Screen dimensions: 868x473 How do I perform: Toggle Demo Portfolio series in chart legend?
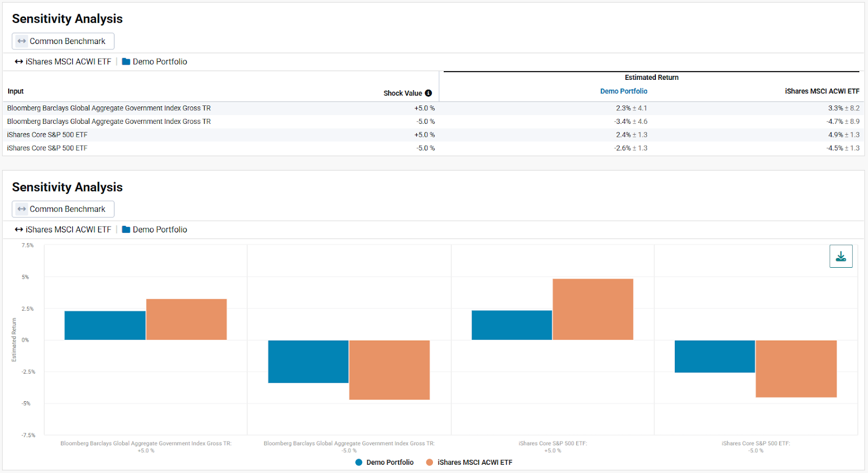[x=385, y=463]
